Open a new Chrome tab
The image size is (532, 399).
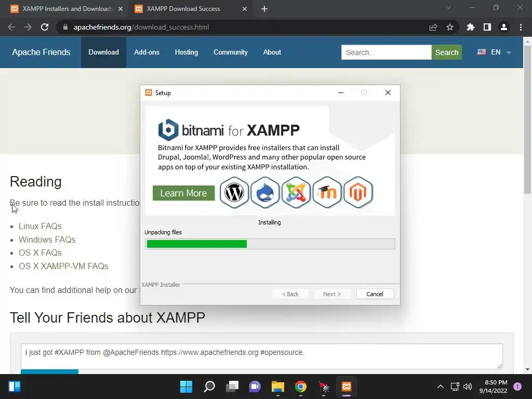click(x=264, y=9)
